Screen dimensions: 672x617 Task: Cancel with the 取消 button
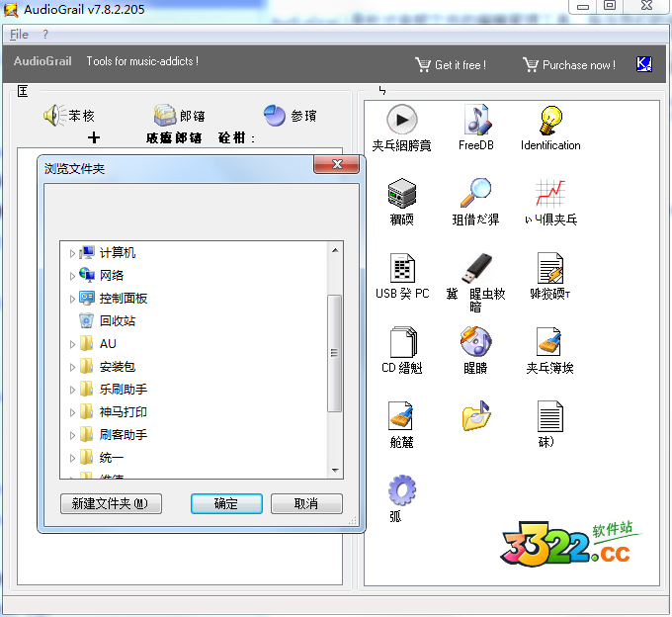[x=306, y=503]
